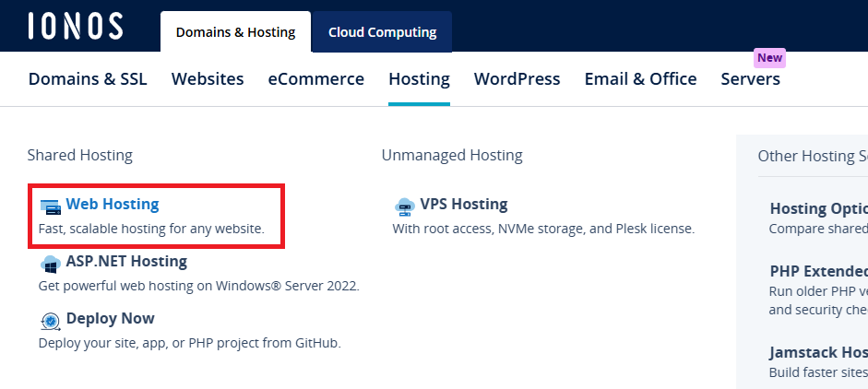The width and height of the screenshot is (868, 389).
Task: Click the Unmanaged Hosting heading
Action: click(452, 156)
